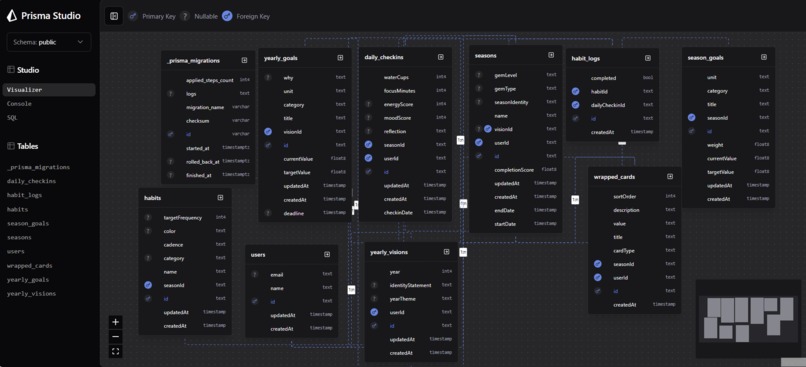Click the Nullable legend icon
Viewport: 806px width, 367px height.
pyautogui.click(x=185, y=16)
